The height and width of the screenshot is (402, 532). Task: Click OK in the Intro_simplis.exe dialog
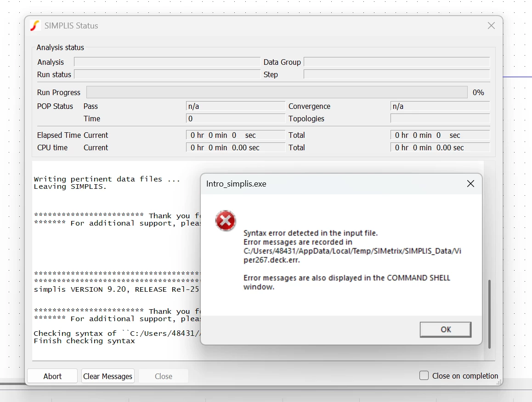(x=446, y=329)
